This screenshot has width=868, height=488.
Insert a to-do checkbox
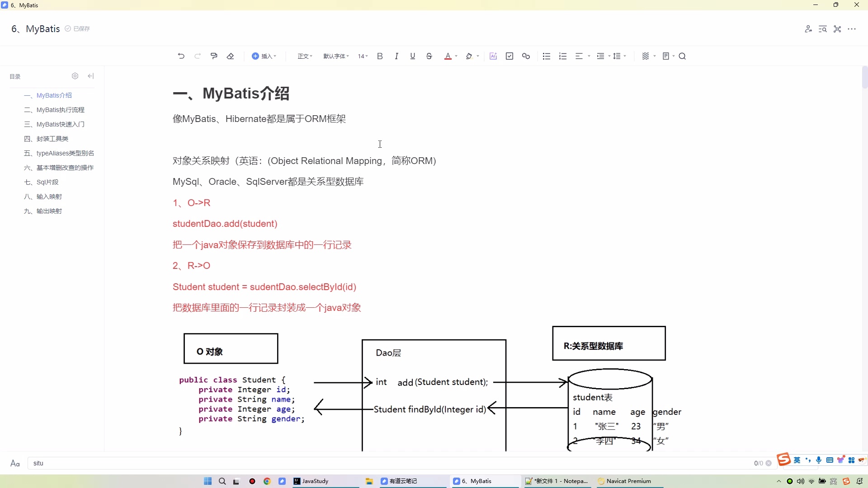point(509,56)
